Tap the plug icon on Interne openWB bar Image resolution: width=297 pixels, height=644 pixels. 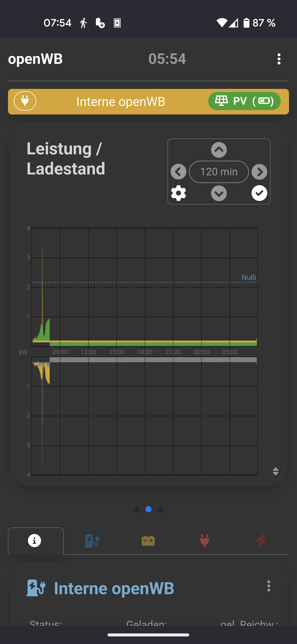pyautogui.click(x=25, y=101)
